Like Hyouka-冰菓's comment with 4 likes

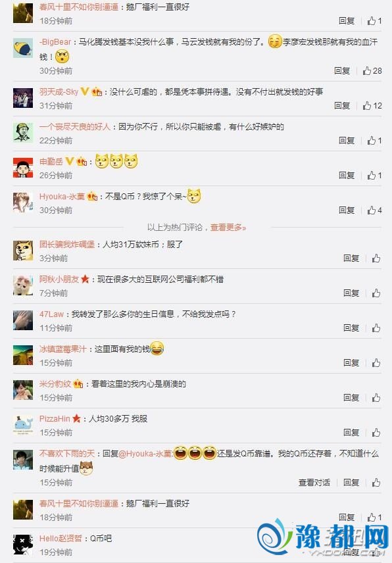[374, 210]
